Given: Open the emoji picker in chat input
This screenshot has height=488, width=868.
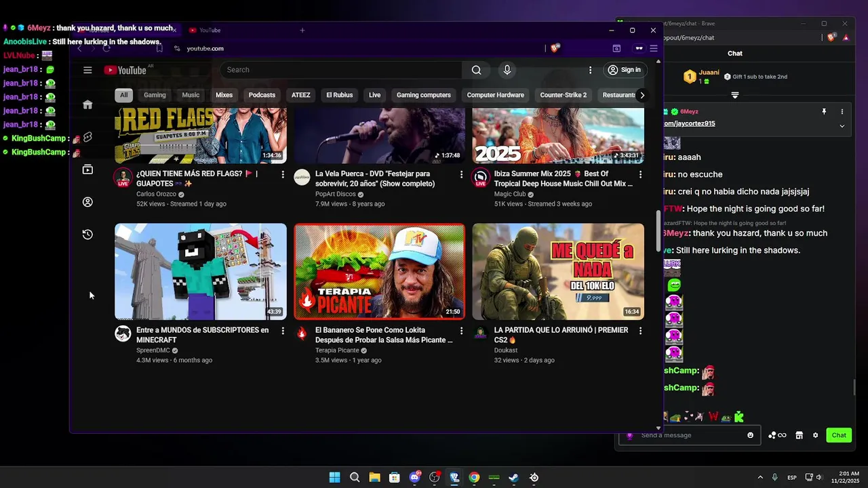Looking at the screenshot, I should point(750,435).
